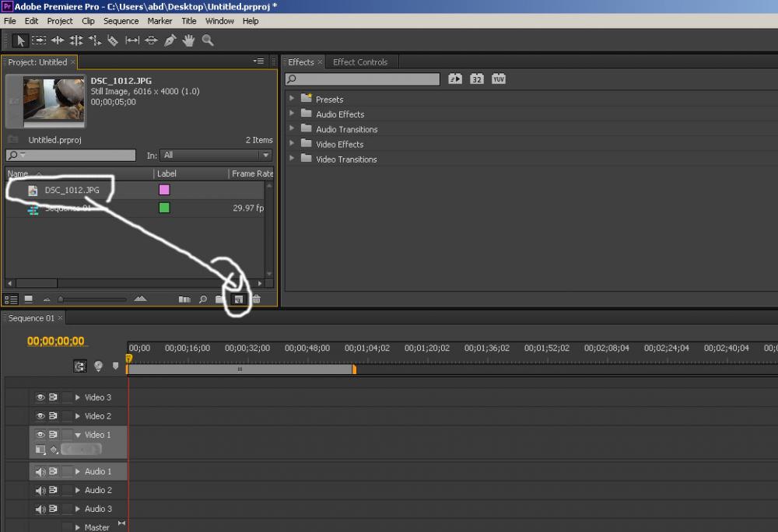Expand the Audio 1 track
This screenshot has width=778, height=532.
[77, 471]
